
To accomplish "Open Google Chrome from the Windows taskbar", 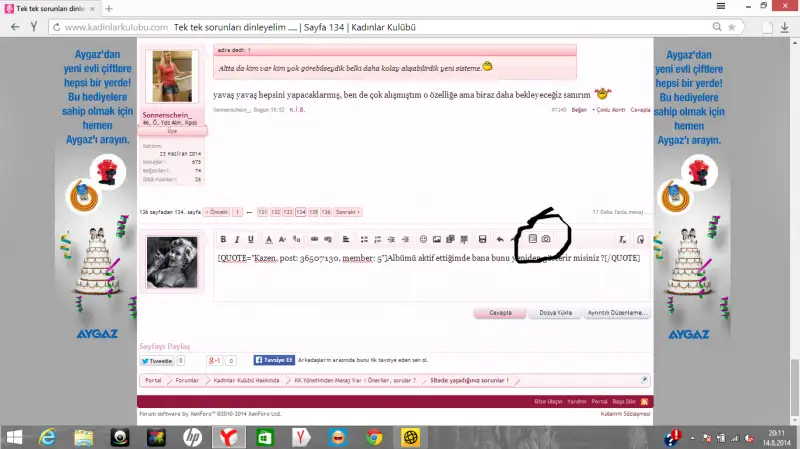I will [374, 437].
